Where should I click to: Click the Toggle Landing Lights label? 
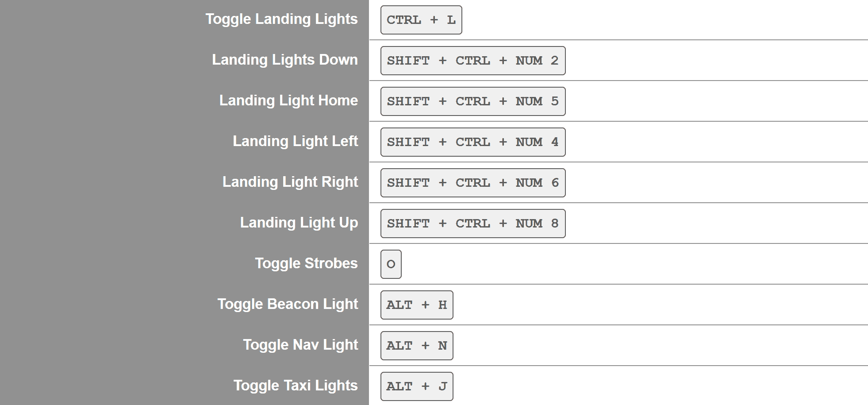(x=281, y=19)
